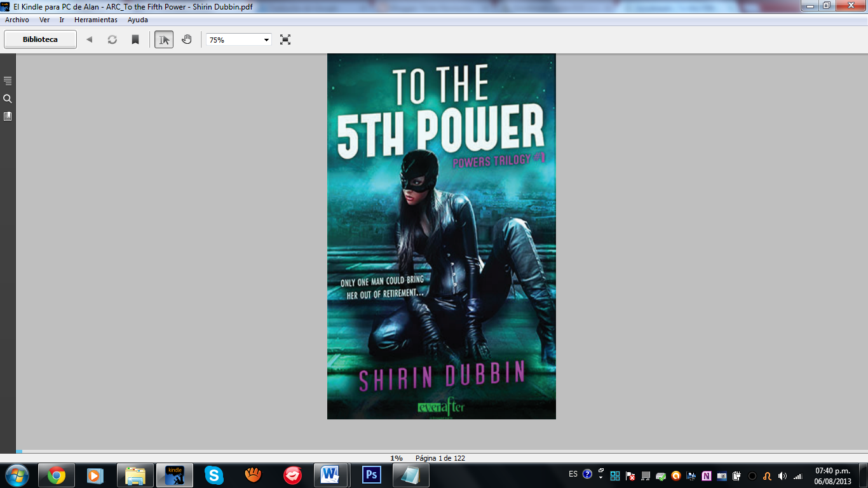Switch to Microsoft Word in taskbar
The height and width of the screenshot is (488, 868).
(331, 475)
